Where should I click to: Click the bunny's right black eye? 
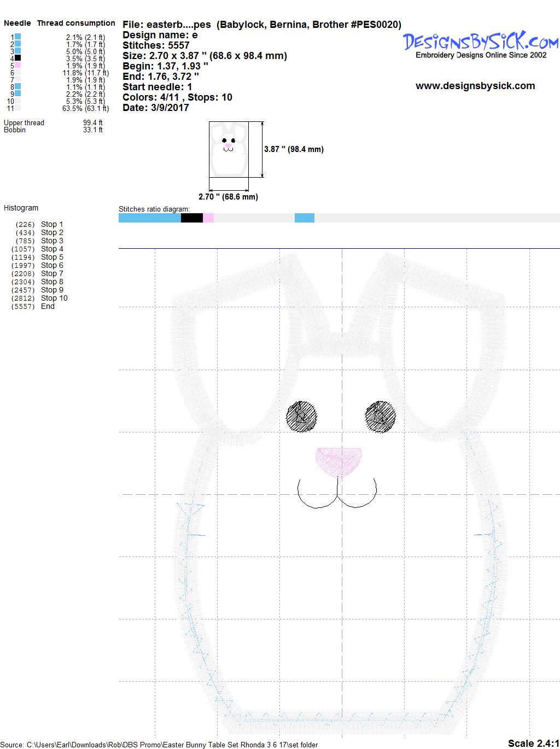pyautogui.click(x=380, y=417)
